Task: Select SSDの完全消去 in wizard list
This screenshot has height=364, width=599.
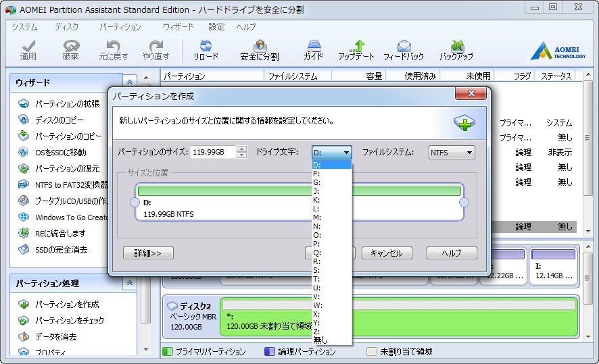Action: coord(53,250)
